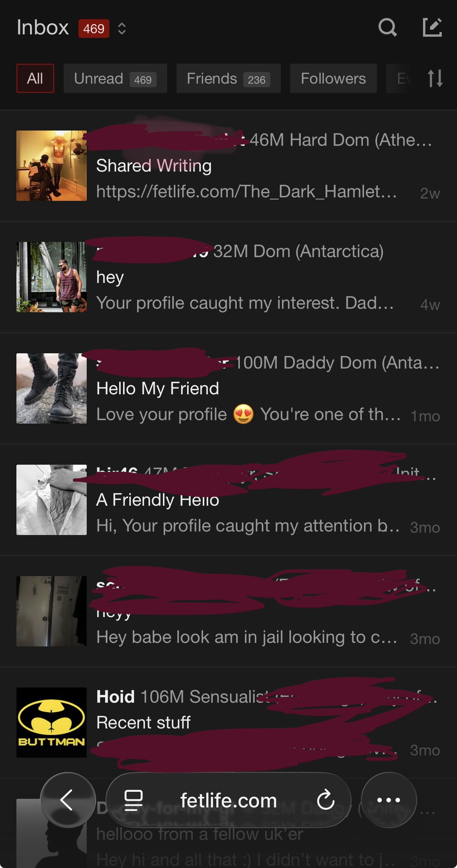Open the inbox search magnifier icon
The image size is (457, 868).
[387, 28]
